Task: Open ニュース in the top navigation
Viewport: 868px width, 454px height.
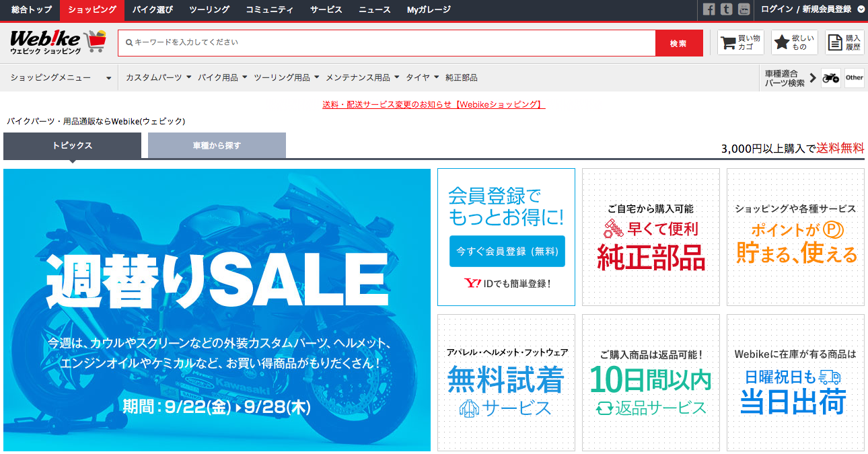Action: tap(375, 9)
